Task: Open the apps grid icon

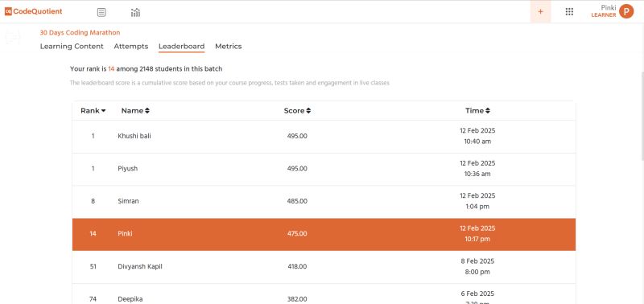Action: (569, 12)
